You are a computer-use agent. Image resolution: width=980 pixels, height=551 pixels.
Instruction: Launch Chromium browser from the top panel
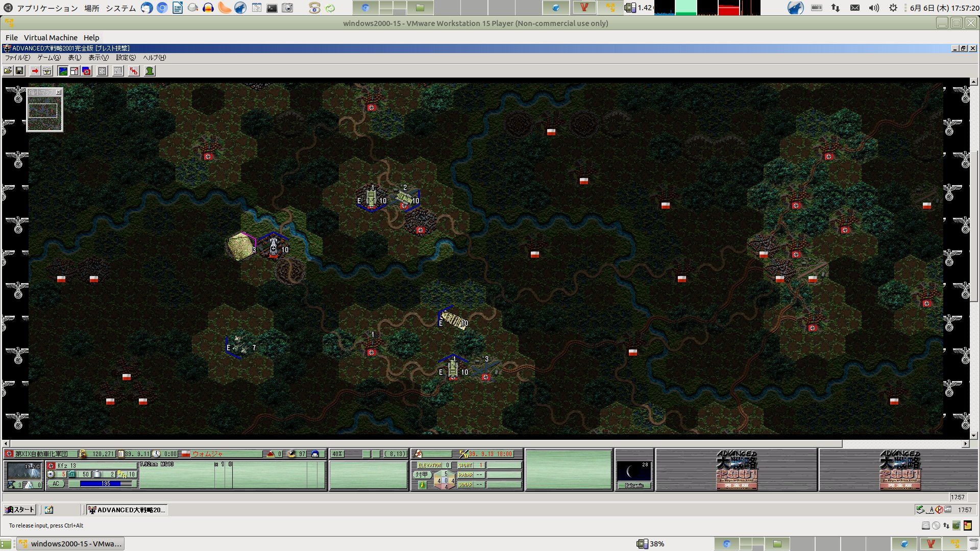tap(162, 8)
